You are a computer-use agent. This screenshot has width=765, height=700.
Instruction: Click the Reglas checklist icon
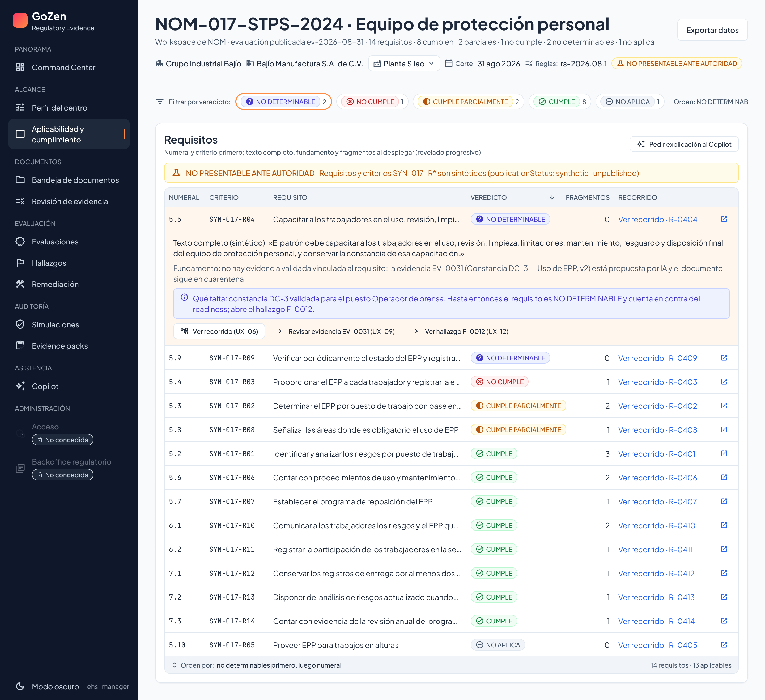pos(529,64)
